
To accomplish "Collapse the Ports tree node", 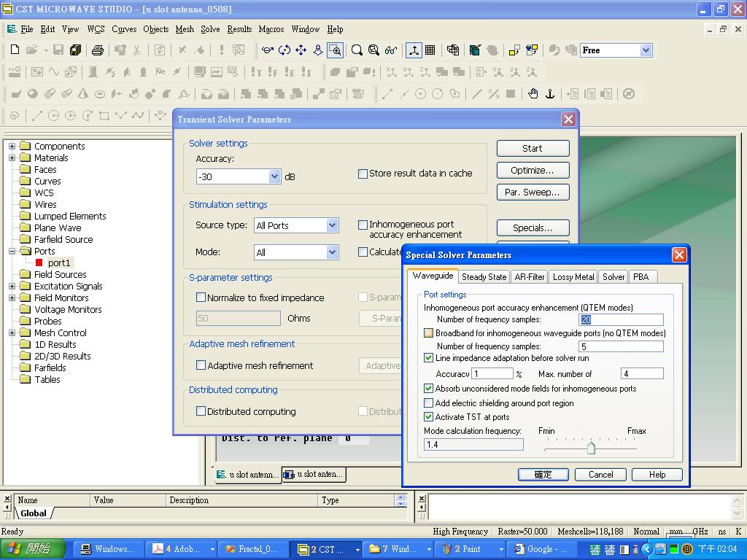I will (12, 251).
